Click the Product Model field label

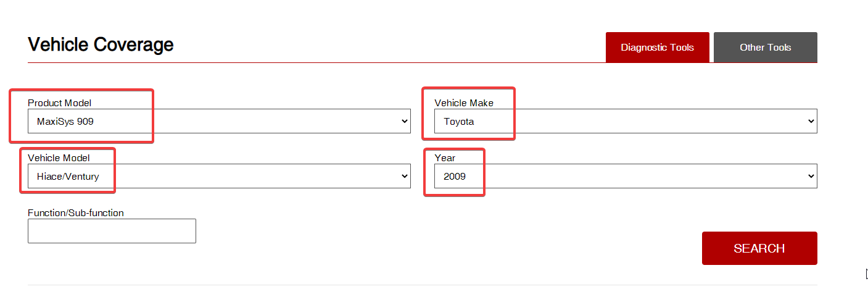[x=59, y=103]
